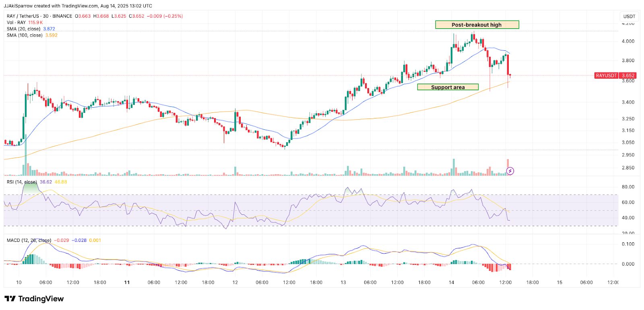This screenshot has height=310, width=644.
Task: Click the red RAYUSDT price tag
Action: [x=607, y=75]
